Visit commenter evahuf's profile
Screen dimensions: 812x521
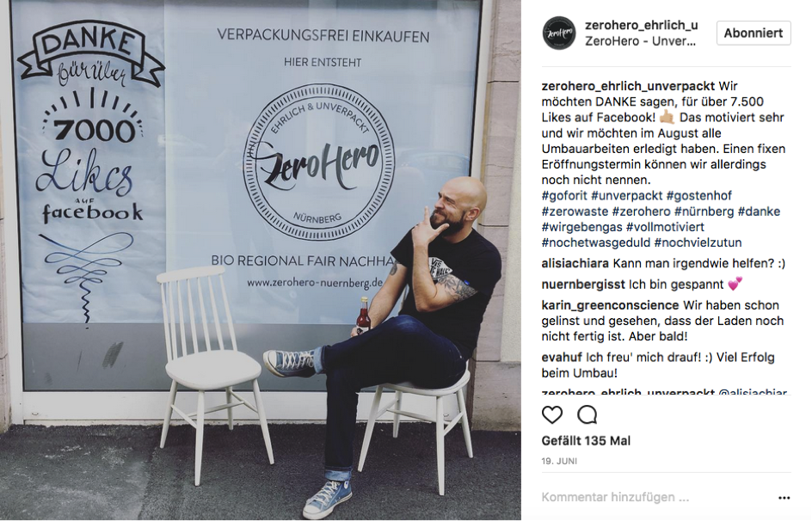(x=562, y=358)
